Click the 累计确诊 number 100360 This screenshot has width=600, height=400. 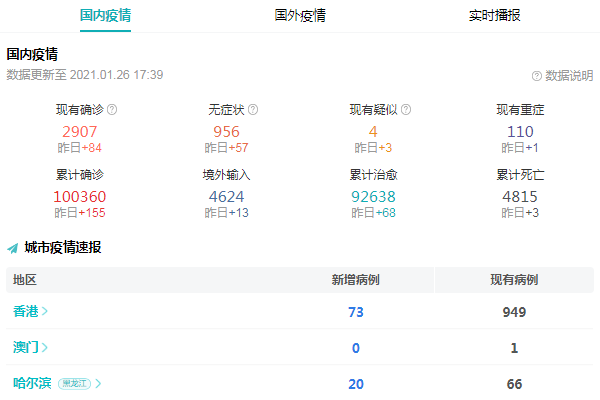(x=79, y=196)
